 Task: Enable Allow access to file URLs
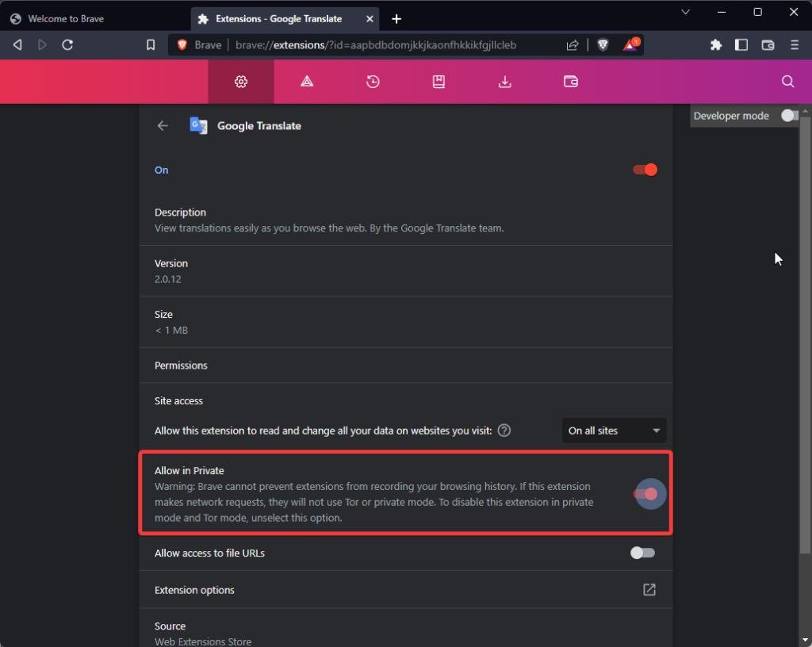click(x=642, y=553)
